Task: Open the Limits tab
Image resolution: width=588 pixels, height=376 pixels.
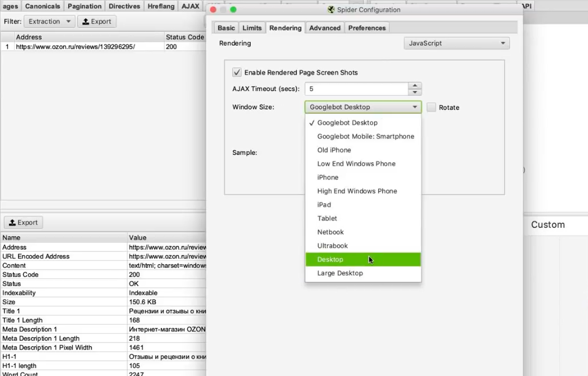Action: (x=252, y=28)
